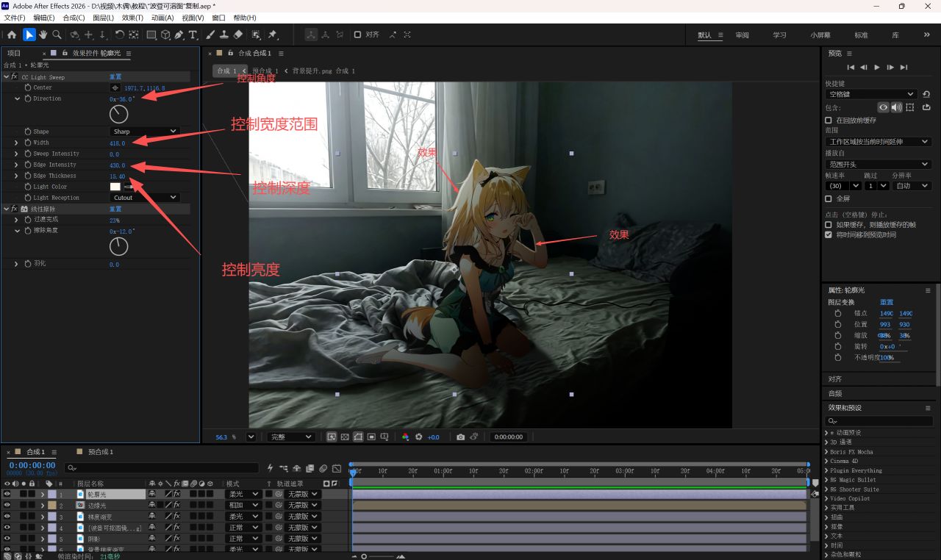Open the 合成(C) menu
The width and height of the screenshot is (941, 560).
coord(74,18)
